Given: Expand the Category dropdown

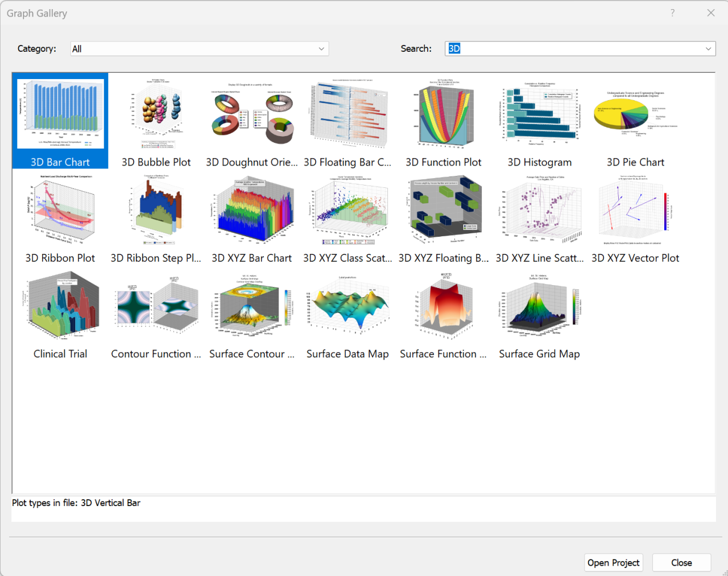Looking at the screenshot, I should pos(322,49).
